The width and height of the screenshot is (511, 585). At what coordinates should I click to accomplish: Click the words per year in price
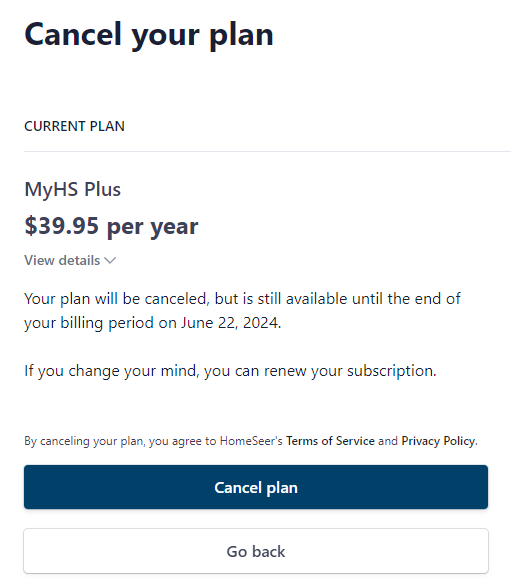(153, 227)
